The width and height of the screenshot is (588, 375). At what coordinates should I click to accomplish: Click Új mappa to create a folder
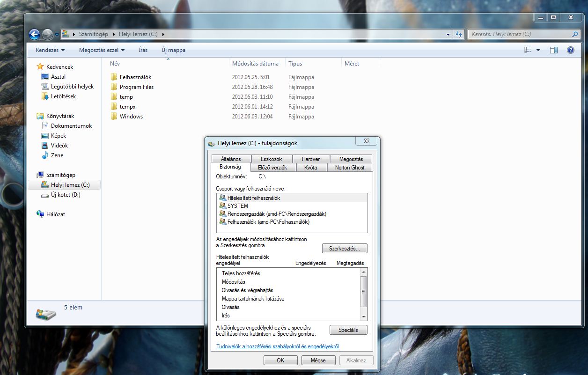[173, 50]
